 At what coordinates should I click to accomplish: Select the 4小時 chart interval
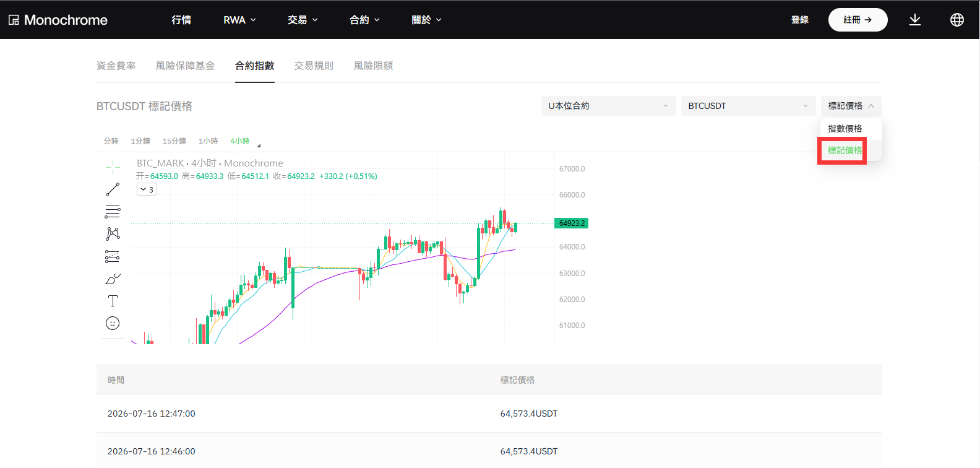coord(240,141)
